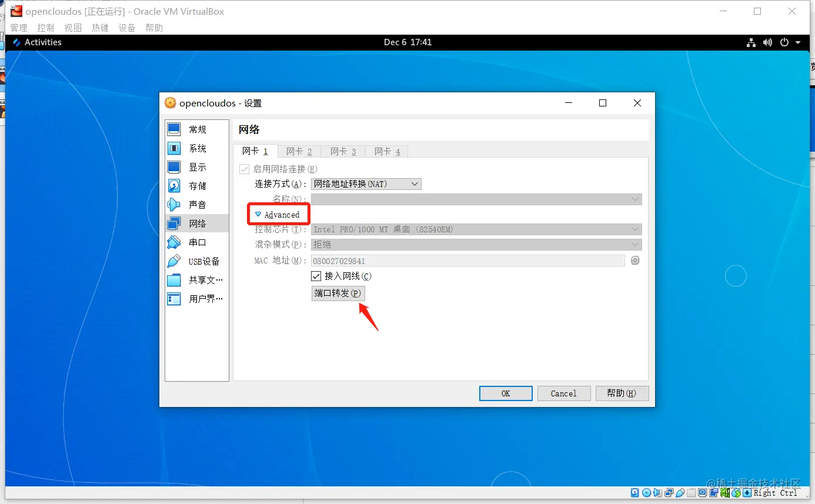Click the network adapters status bar icon

pos(669,493)
